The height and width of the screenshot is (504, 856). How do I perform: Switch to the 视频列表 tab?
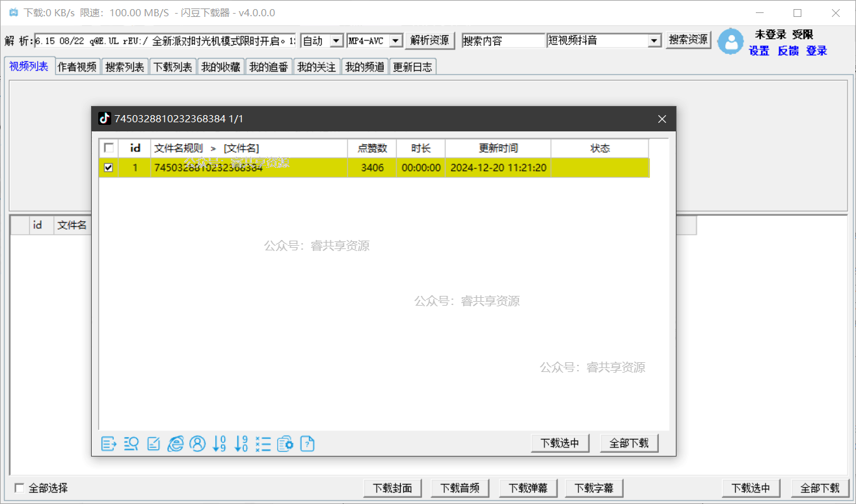[x=29, y=66]
